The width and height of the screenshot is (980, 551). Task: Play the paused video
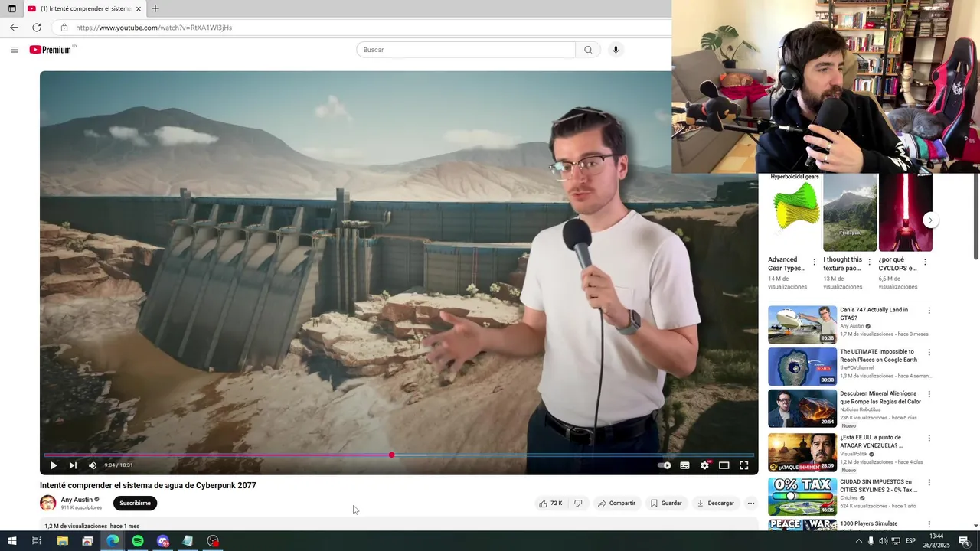(x=54, y=465)
